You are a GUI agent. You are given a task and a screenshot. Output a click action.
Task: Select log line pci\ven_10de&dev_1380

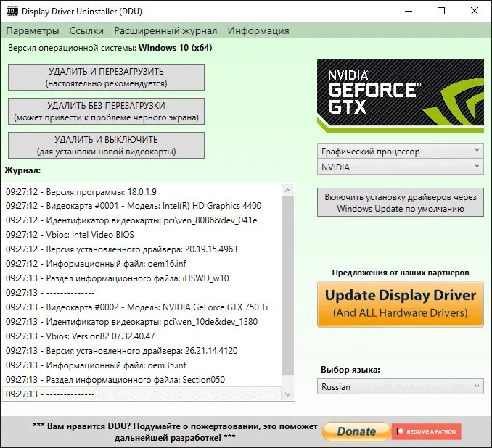tap(142, 321)
